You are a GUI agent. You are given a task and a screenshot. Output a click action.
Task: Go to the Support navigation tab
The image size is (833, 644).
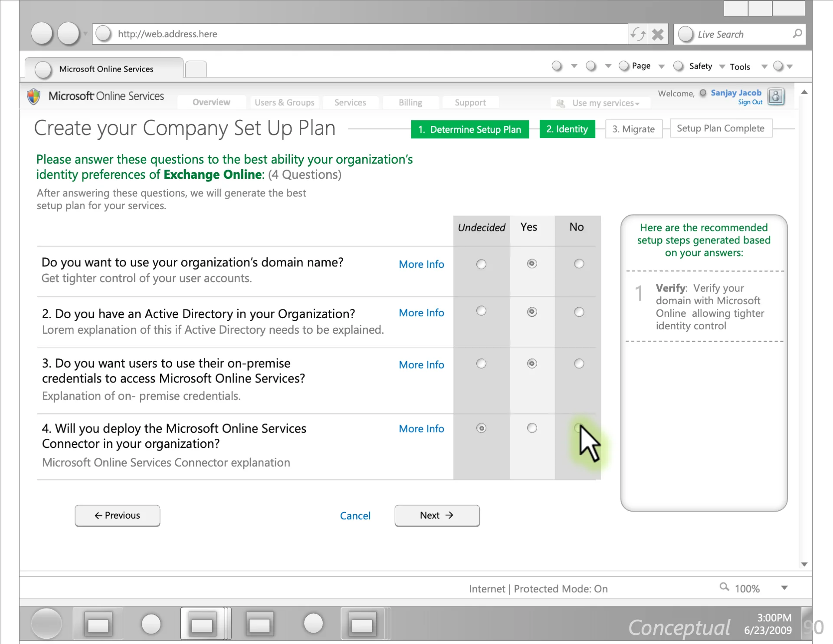point(470,102)
